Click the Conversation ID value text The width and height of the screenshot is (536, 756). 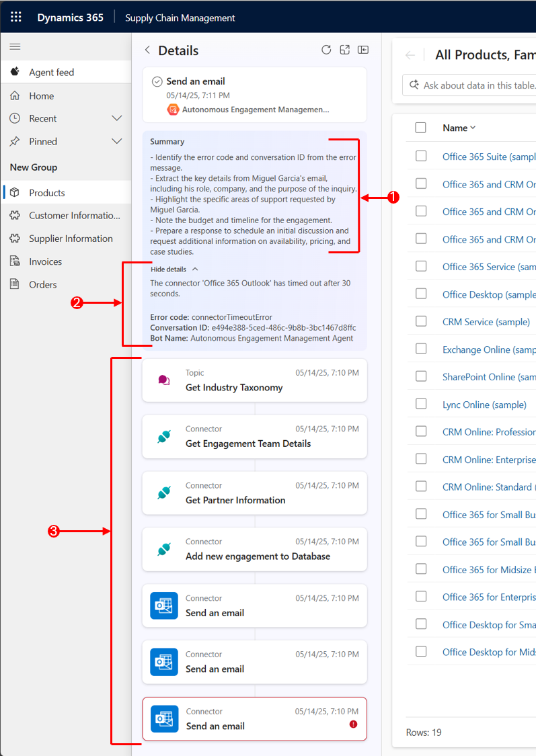(284, 328)
